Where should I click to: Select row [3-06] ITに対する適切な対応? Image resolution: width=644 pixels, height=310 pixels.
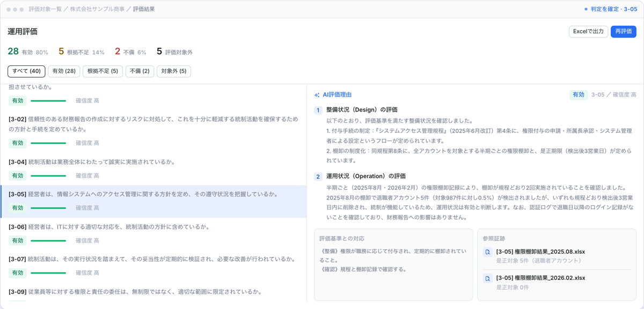[x=153, y=234]
